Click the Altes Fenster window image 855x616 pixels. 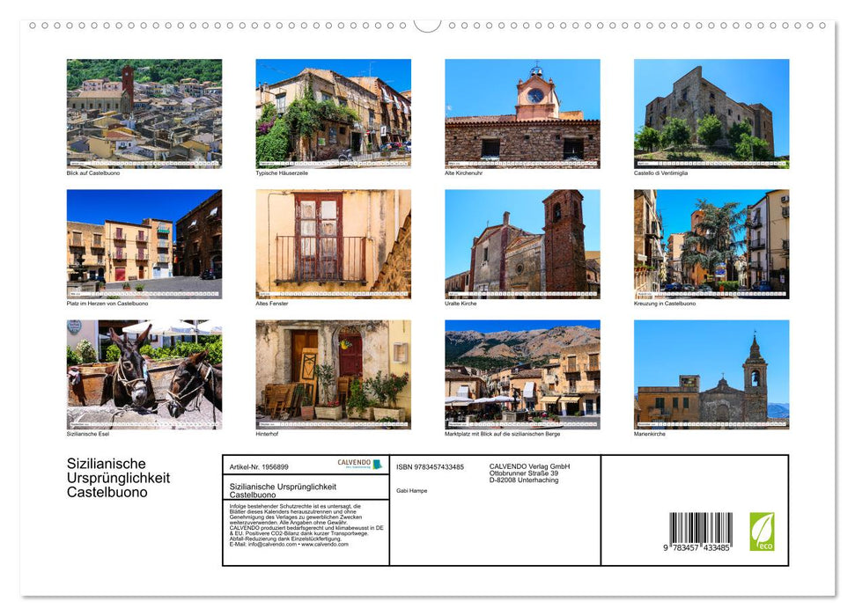(x=333, y=244)
